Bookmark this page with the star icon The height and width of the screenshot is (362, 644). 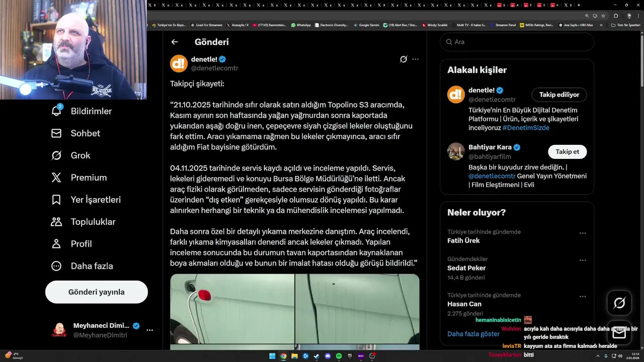[x=603, y=16]
